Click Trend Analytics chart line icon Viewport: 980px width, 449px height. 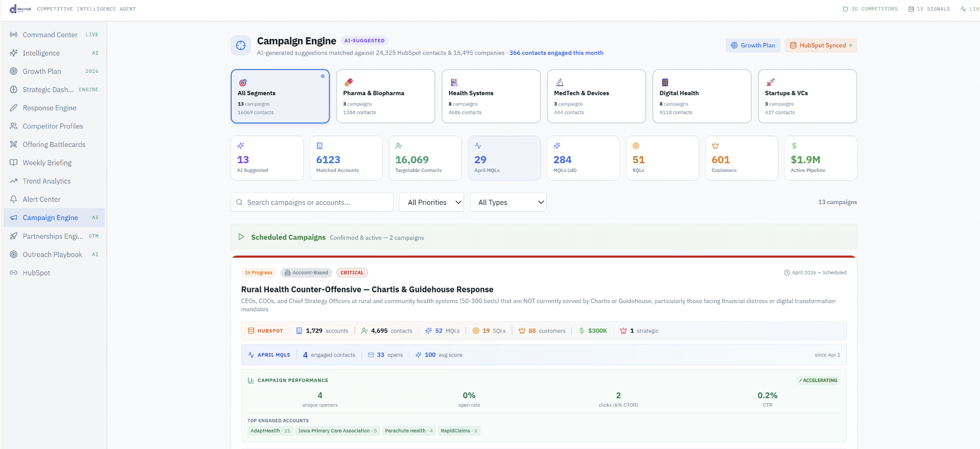[x=14, y=181]
